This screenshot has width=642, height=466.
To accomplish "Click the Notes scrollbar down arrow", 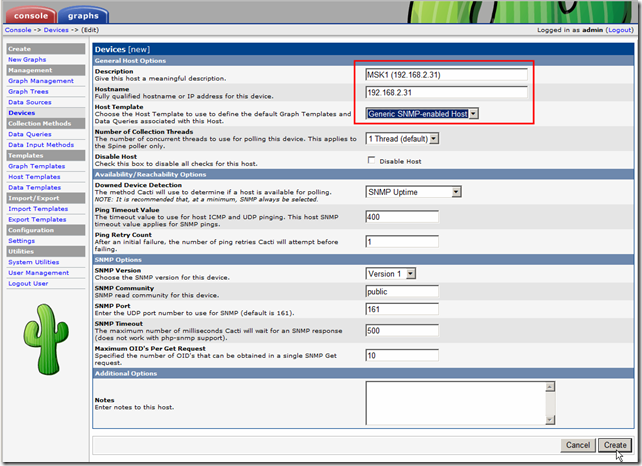I will tap(550, 420).
